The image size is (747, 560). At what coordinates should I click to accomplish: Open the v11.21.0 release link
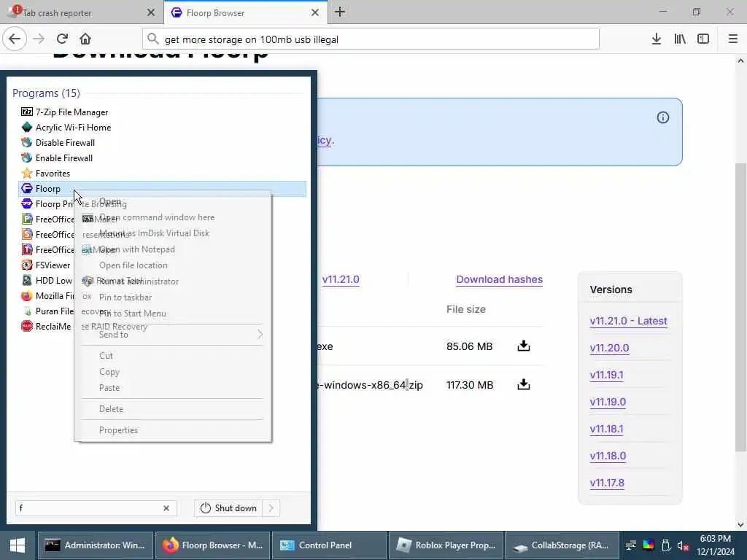[341, 279]
